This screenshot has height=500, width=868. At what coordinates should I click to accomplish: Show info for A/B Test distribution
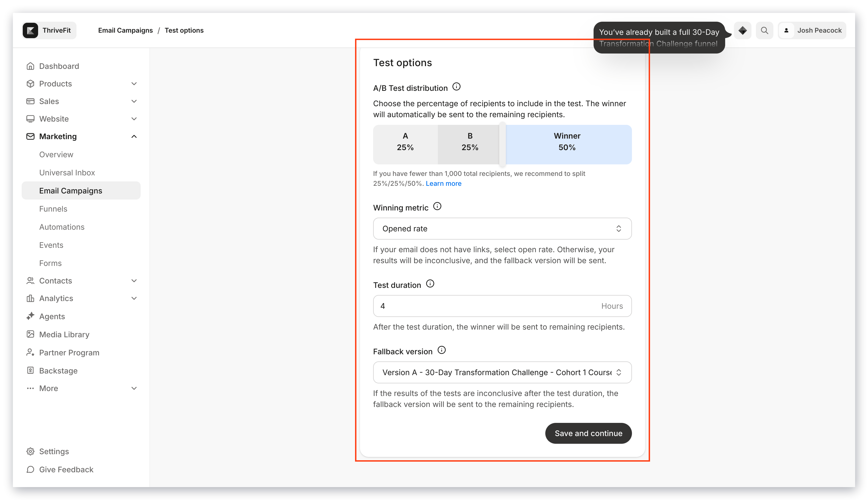(x=456, y=86)
